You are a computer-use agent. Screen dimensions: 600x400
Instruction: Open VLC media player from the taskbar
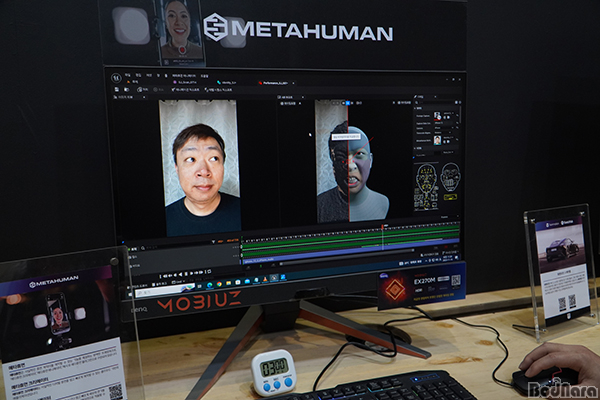[x=265, y=279]
